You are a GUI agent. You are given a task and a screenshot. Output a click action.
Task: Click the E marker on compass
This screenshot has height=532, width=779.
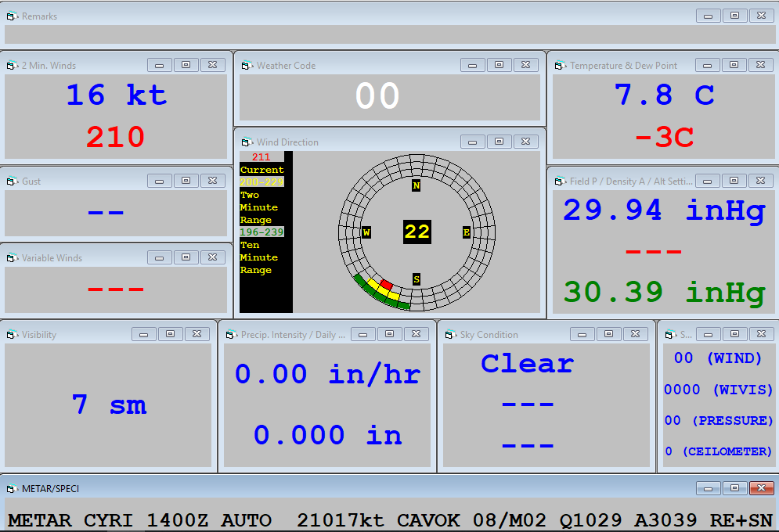[x=466, y=232]
